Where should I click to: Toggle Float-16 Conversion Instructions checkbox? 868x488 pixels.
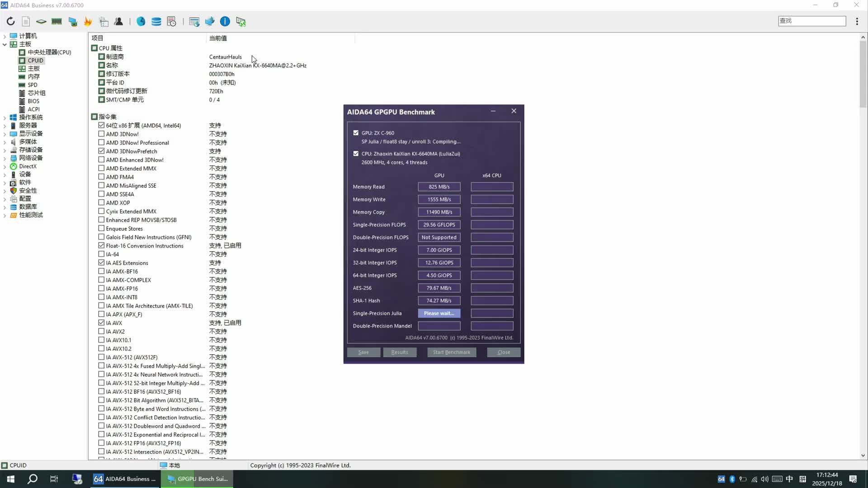tap(101, 245)
